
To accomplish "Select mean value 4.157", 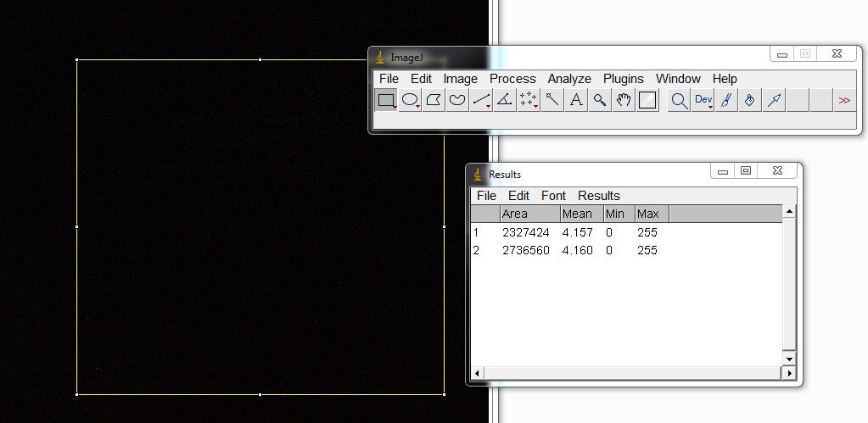I will [577, 233].
